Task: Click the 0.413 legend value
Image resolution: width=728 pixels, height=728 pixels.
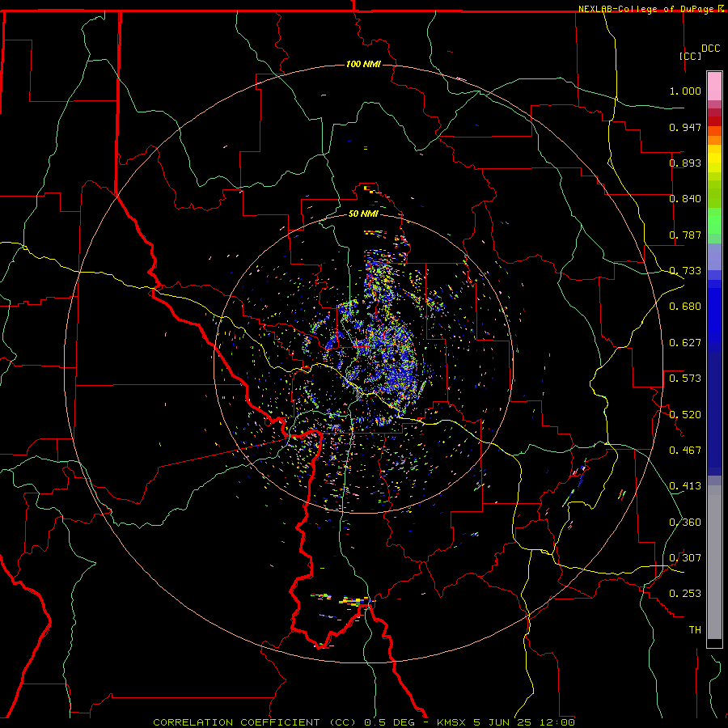Action: point(685,486)
